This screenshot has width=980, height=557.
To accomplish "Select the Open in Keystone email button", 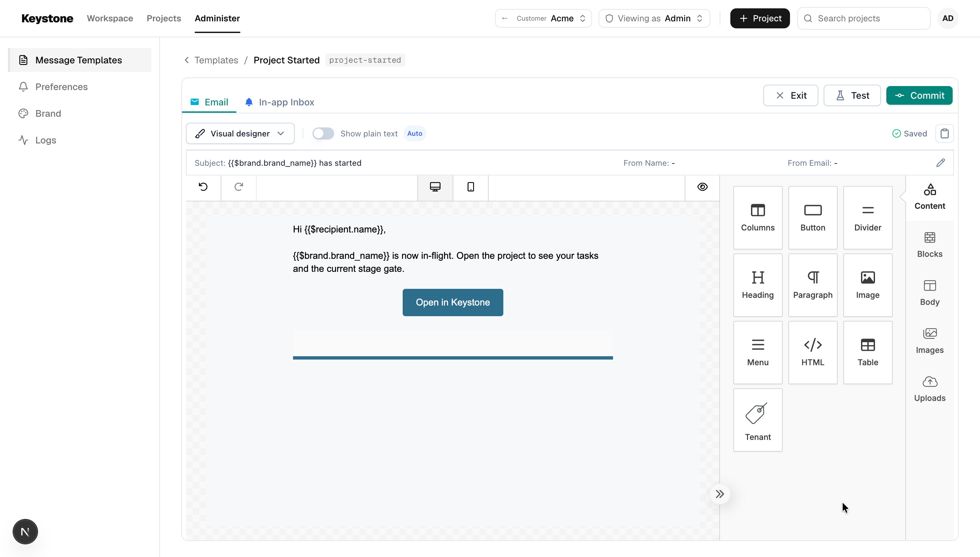I will point(453,302).
